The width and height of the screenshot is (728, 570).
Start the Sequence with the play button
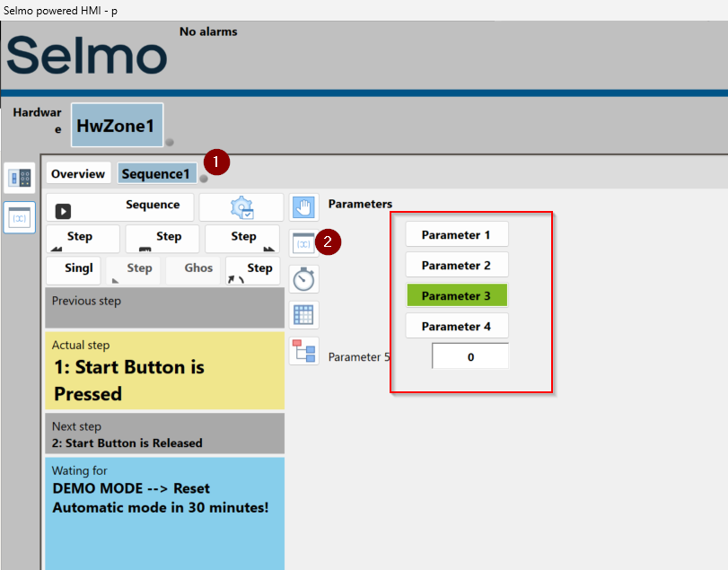119,207
